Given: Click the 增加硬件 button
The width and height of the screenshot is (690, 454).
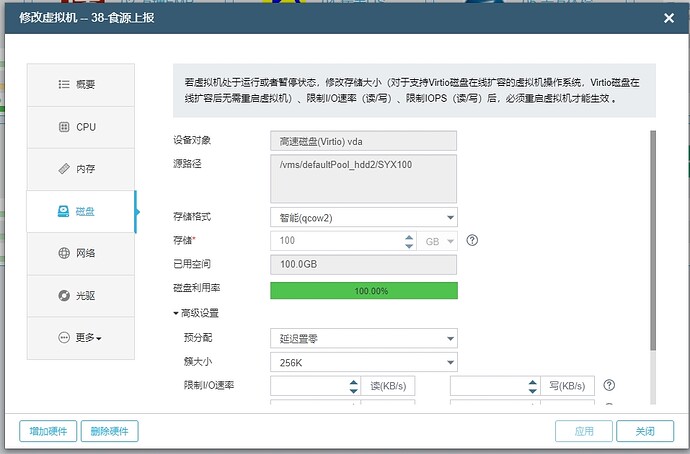Looking at the screenshot, I should (x=47, y=431).
